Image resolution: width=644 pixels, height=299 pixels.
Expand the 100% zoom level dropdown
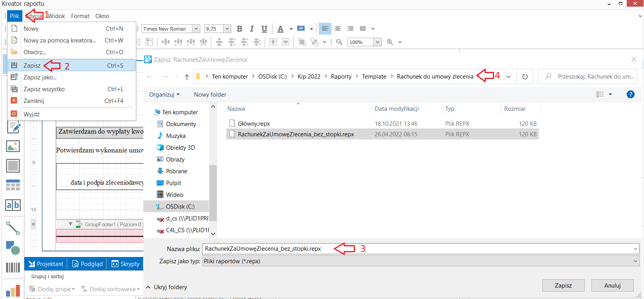click(377, 42)
